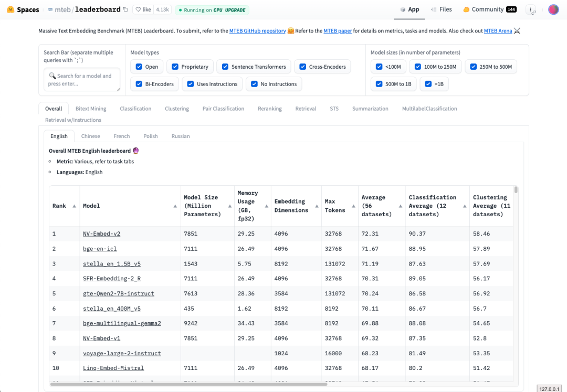Toggle the >1B size checkbox

[x=428, y=84]
